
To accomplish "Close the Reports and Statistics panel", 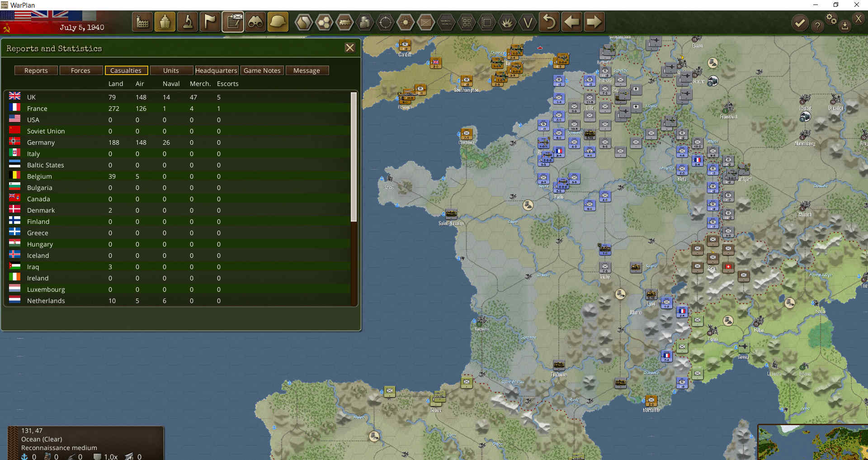I will click(349, 48).
